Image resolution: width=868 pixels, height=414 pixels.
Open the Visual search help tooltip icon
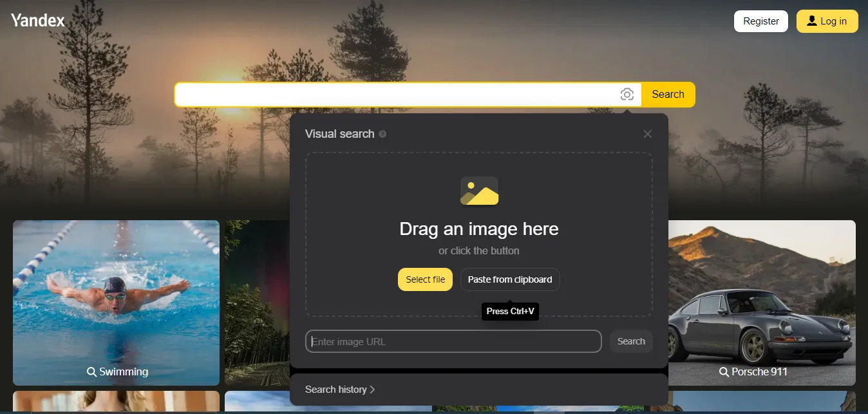pos(383,134)
